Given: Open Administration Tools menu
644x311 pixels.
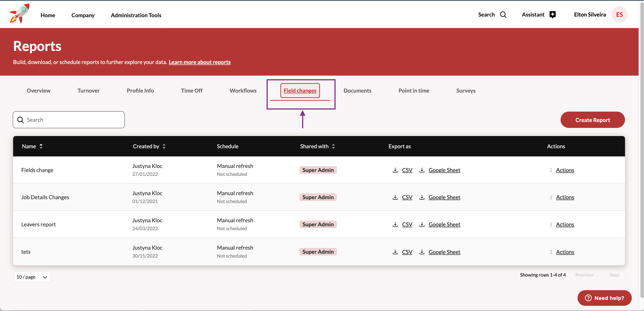Looking at the screenshot, I should point(136,15).
